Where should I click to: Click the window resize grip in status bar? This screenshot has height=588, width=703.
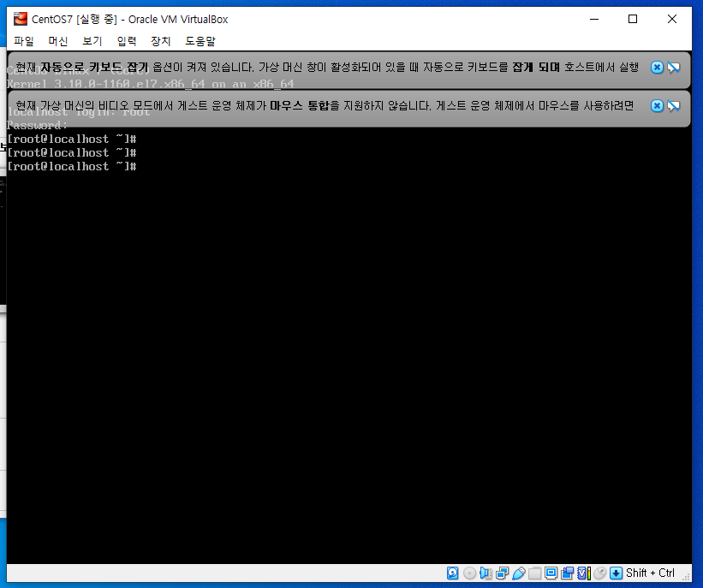[686, 577]
